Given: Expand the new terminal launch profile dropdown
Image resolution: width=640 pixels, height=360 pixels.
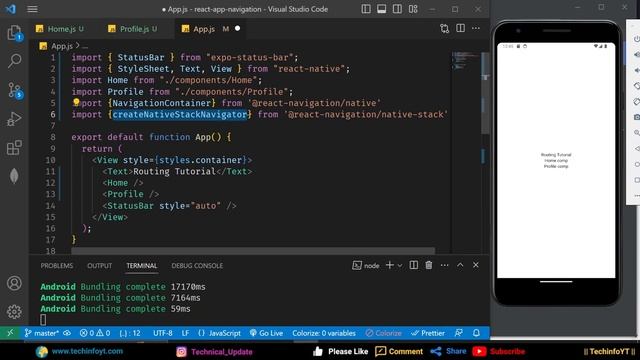Looking at the screenshot, I should coord(400,265).
